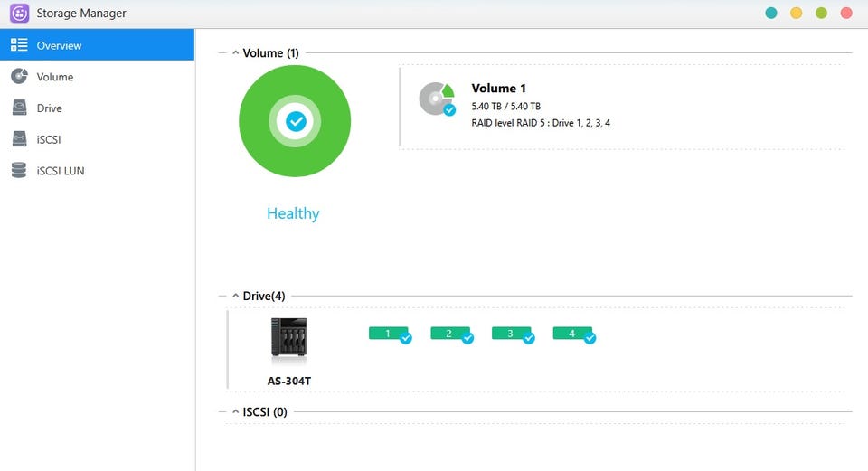Viewport: 868px width, 471px height.
Task: Click the Storage Manager app icon
Action: pos(19,14)
